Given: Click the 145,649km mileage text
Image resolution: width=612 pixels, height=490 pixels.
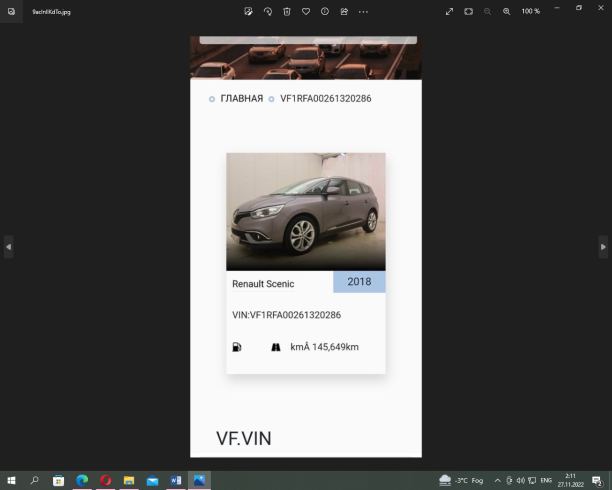Looking at the screenshot, I should 335,347.
